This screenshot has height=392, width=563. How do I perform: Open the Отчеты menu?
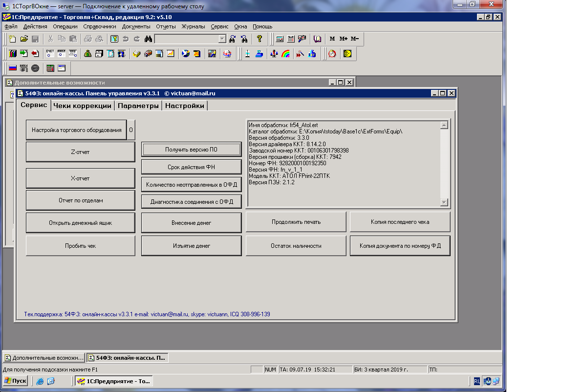coord(166,26)
